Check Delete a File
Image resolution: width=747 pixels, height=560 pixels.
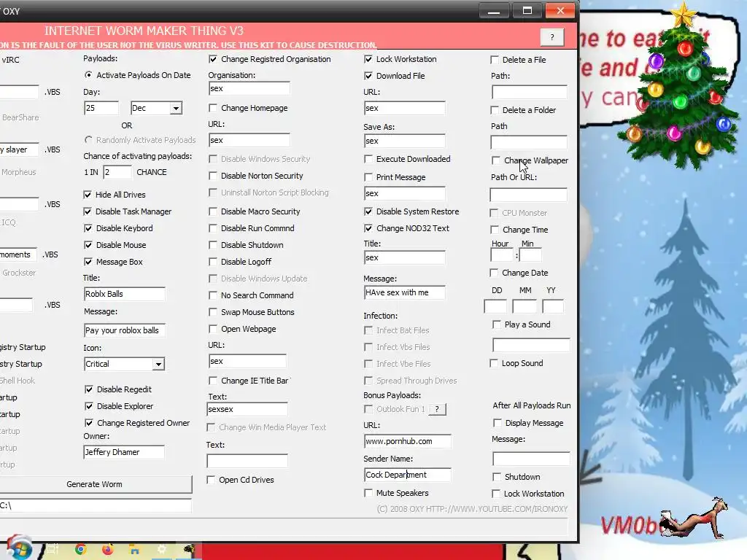coord(495,60)
